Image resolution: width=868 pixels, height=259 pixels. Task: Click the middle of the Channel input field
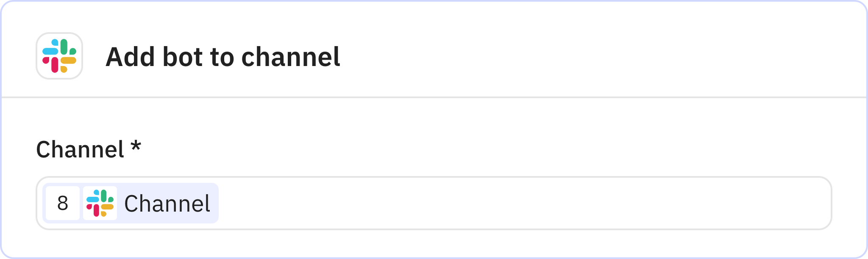434,203
